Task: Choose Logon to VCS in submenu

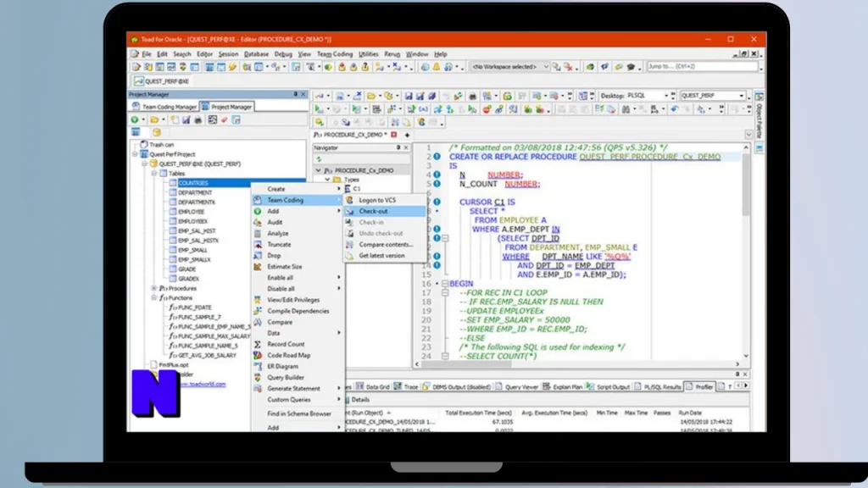Action: 385,200
